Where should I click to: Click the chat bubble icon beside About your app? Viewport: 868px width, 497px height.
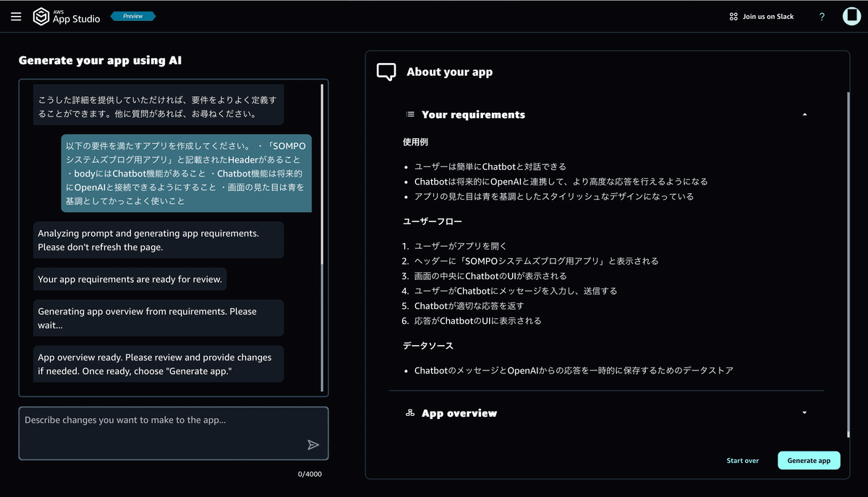386,71
